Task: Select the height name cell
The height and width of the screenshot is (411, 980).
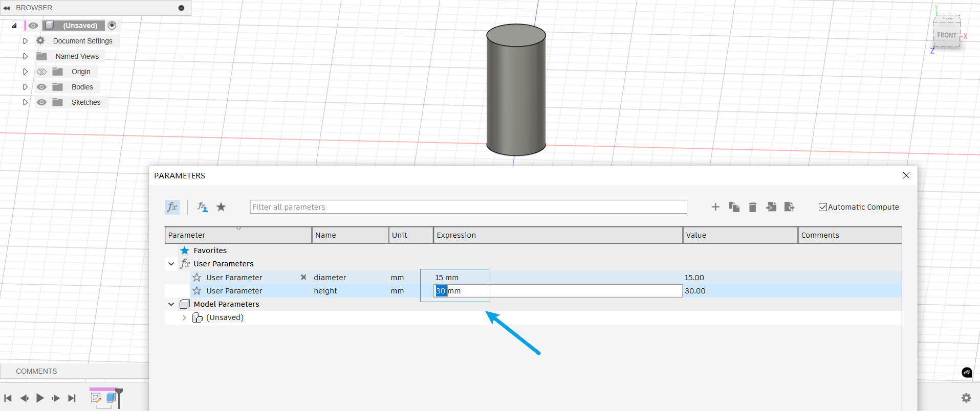Action: tap(351, 291)
